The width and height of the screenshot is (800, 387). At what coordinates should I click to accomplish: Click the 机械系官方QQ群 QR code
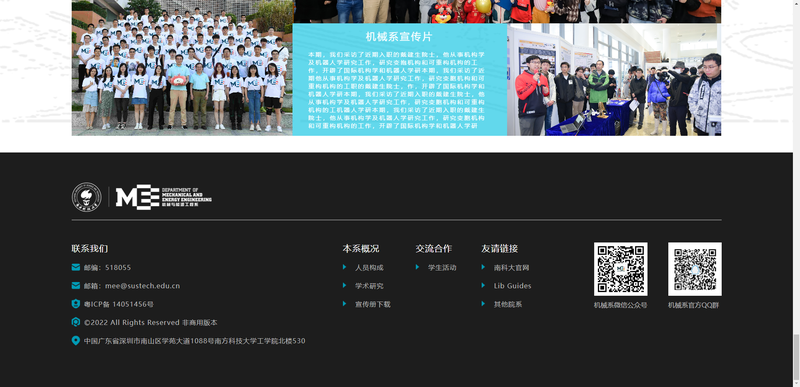[694, 269]
